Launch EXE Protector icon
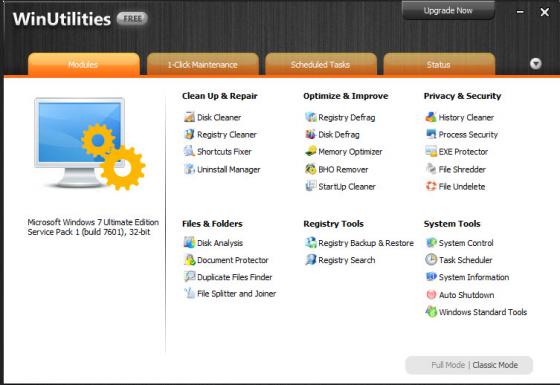The image size is (560, 385). (431, 151)
